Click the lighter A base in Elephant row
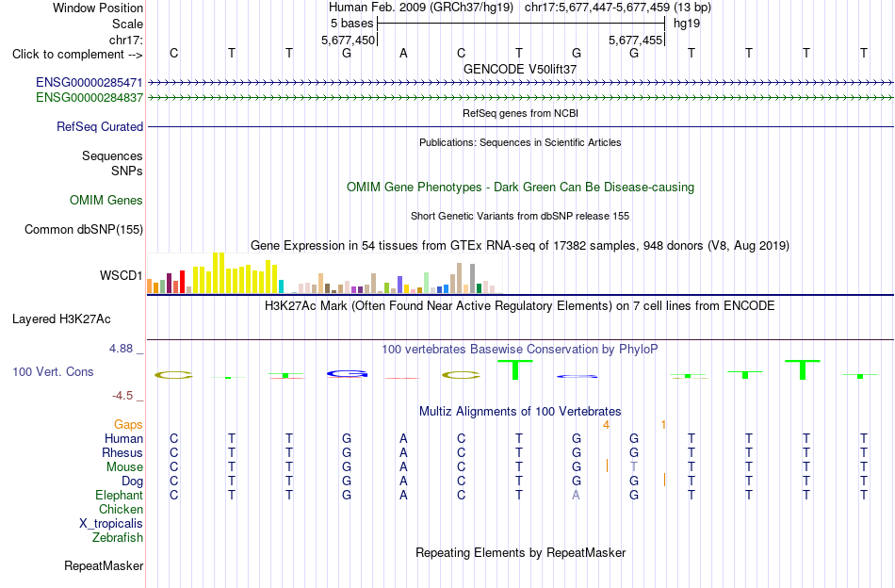 pyautogui.click(x=576, y=495)
